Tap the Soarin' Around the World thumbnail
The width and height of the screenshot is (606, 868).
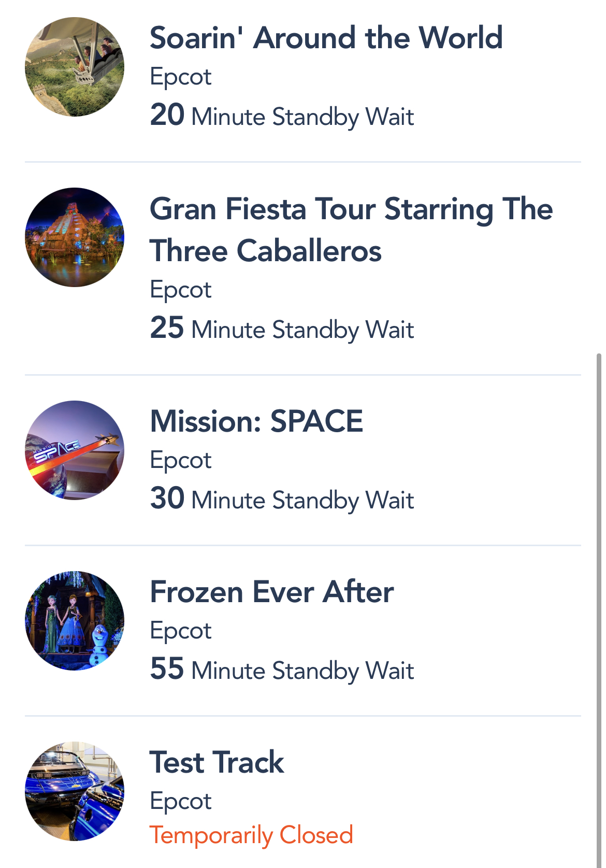point(75,67)
